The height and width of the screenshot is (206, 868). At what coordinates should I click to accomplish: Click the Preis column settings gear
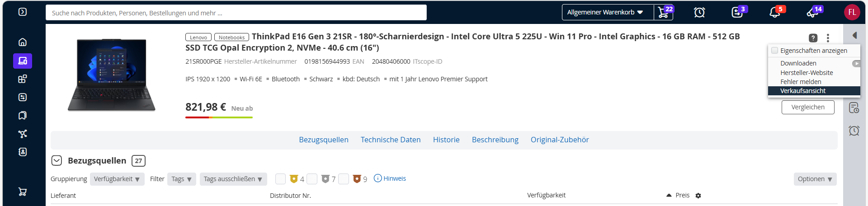point(698,196)
